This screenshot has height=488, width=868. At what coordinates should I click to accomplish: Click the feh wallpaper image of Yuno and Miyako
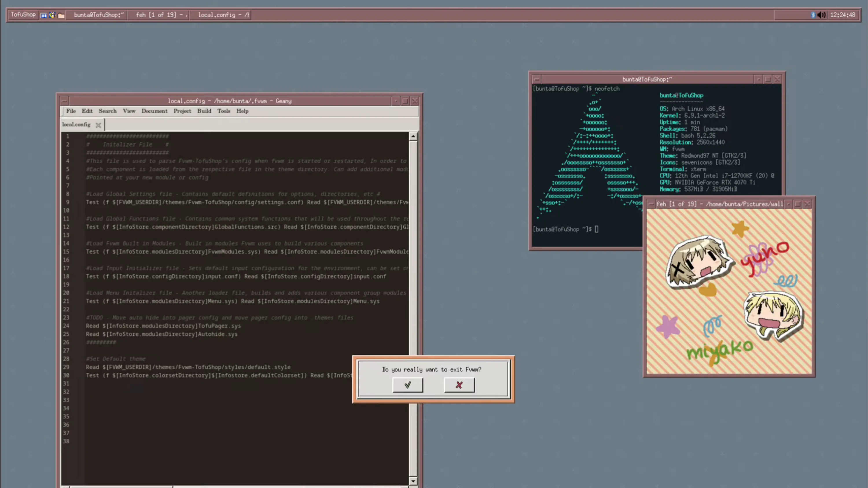(x=729, y=292)
